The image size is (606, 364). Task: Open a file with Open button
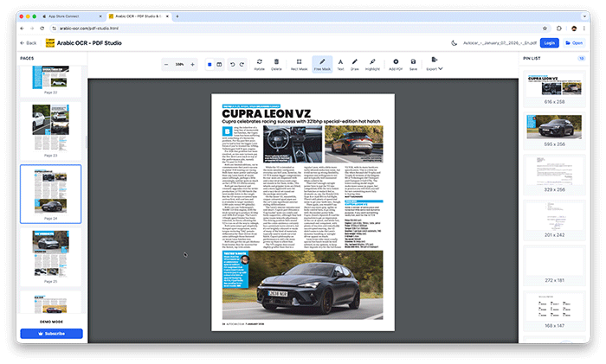pos(574,43)
